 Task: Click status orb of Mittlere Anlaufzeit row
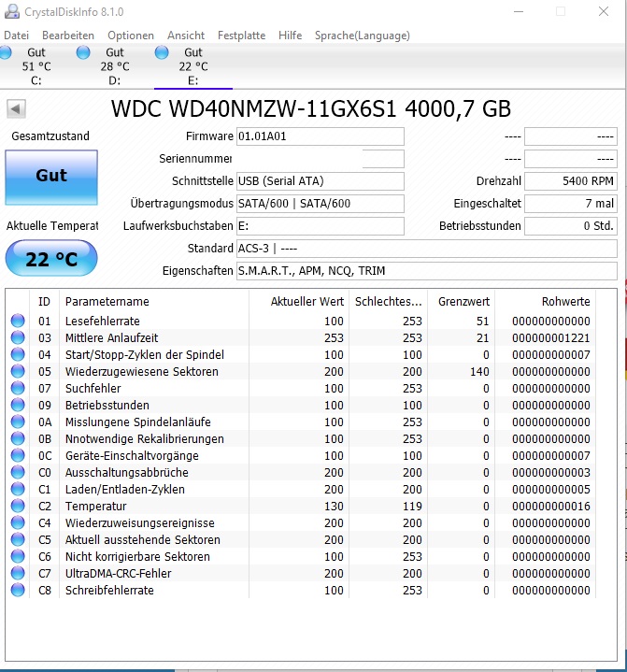(x=18, y=337)
